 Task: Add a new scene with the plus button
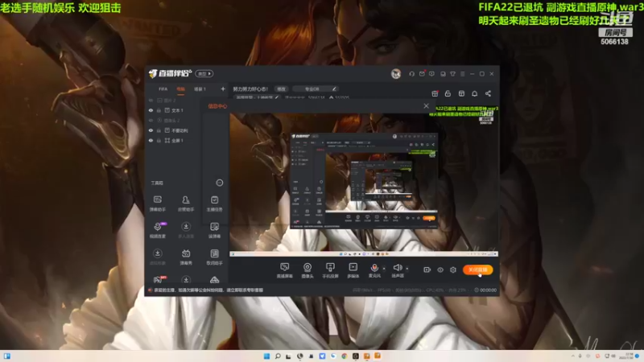pos(223,88)
